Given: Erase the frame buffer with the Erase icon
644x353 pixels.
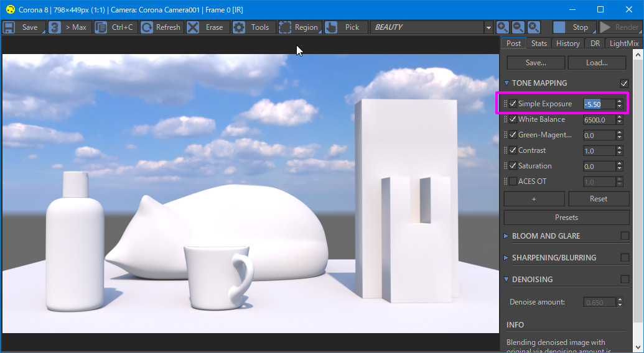Looking at the screenshot, I should [x=193, y=27].
